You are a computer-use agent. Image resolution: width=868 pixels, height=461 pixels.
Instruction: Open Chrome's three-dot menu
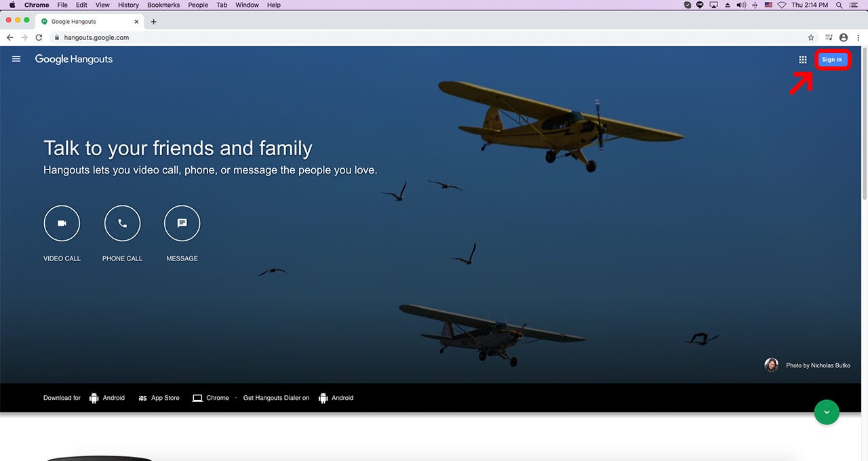tap(858, 38)
